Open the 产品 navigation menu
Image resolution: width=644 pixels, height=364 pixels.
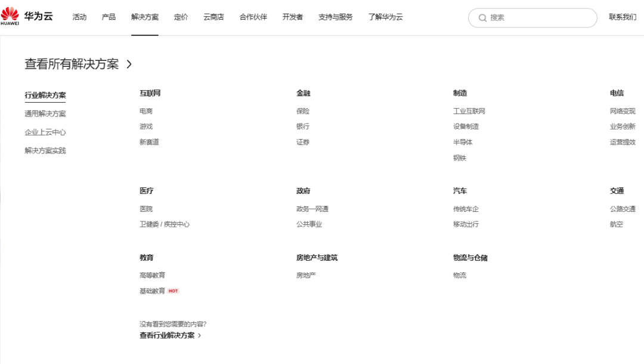[109, 17]
